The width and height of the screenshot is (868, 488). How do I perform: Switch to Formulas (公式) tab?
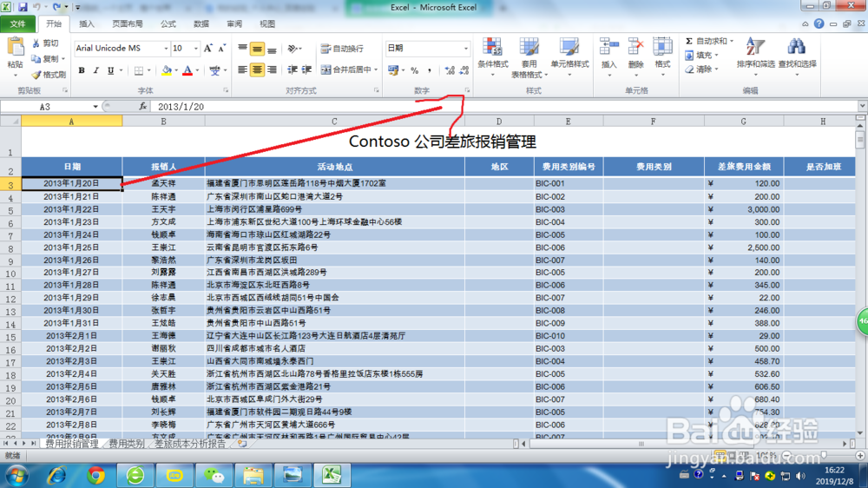tap(168, 23)
